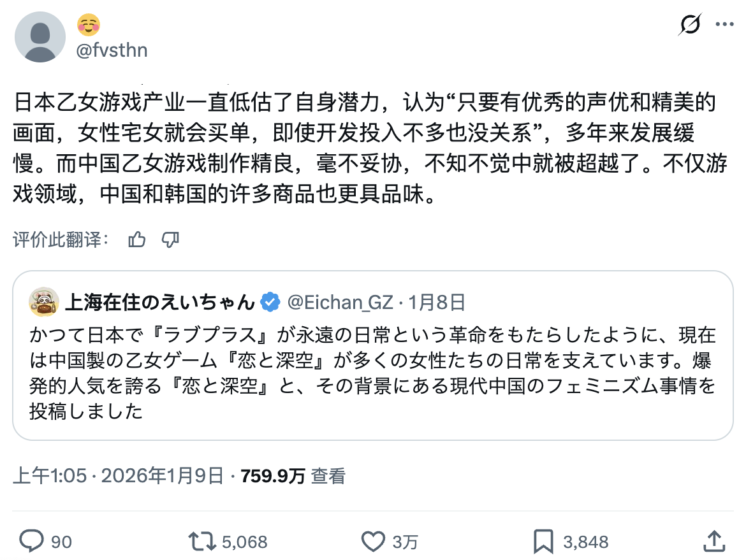Click the Grok slashed-circle icon
The width and height of the screenshot is (746, 560).
click(x=690, y=25)
